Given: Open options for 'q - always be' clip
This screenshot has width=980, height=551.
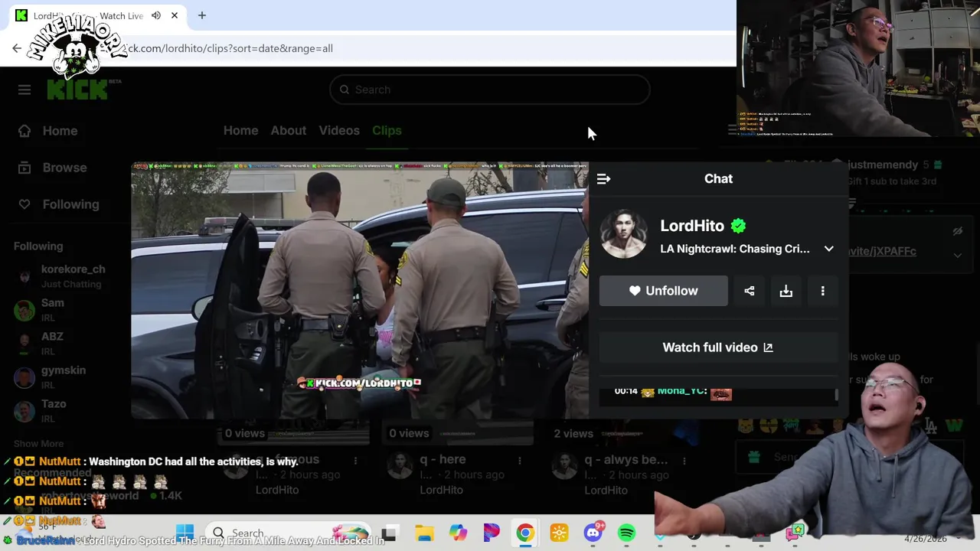Looking at the screenshot, I should (x=684, y=461).
